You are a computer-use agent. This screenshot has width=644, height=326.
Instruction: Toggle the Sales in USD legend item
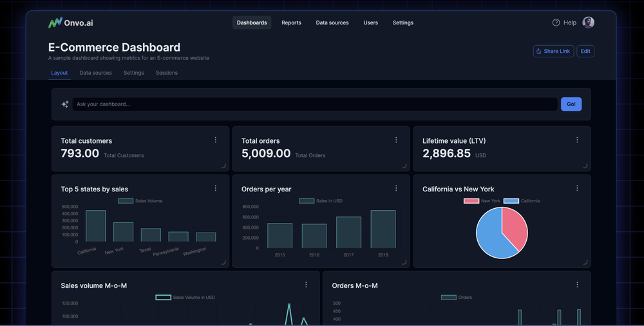(321, 201)
